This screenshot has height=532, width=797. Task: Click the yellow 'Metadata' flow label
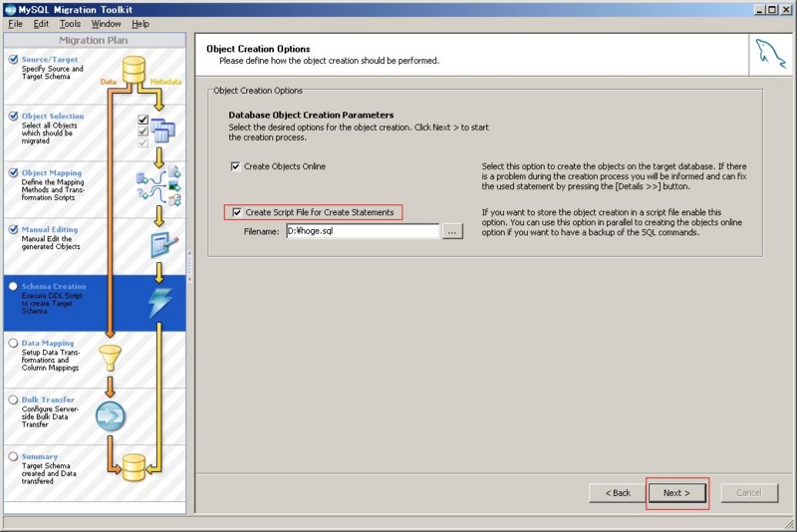click(165, 82)
